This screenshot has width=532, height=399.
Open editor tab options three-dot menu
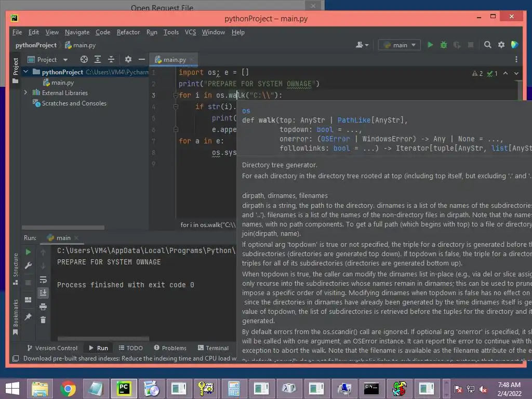pos(516,59)
